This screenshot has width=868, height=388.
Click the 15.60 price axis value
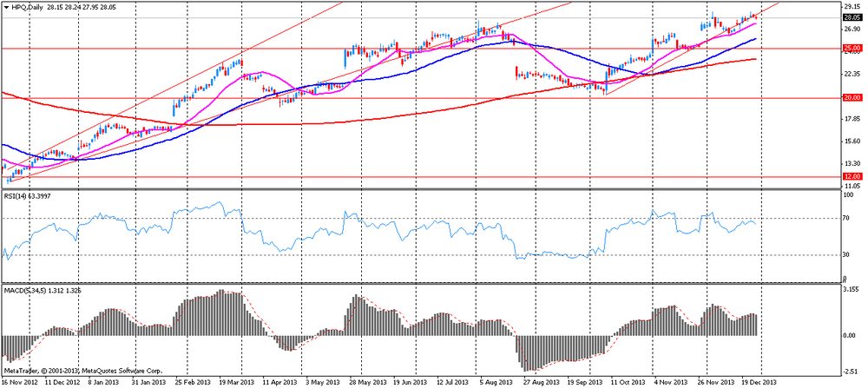pyautogui.click(x=851, y=141)
